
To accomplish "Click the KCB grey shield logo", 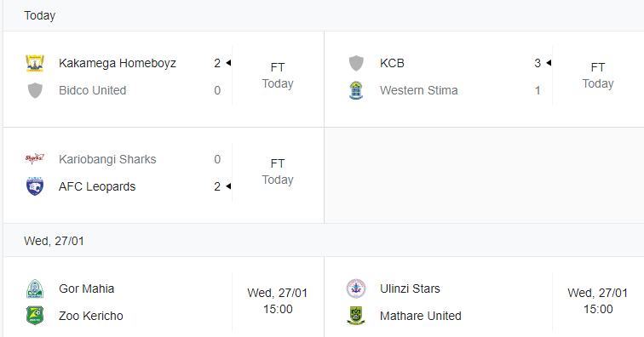I will [x=356, y=63].
